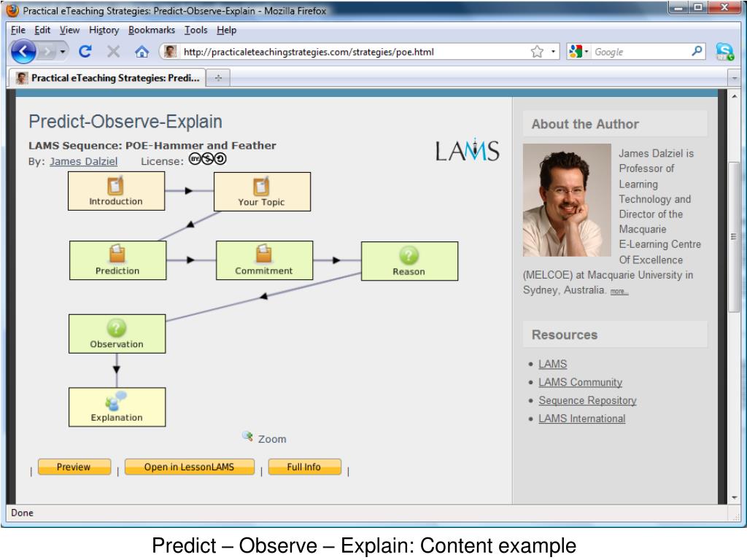
Task: Click the Stop loading X icon
Action: 113,52
